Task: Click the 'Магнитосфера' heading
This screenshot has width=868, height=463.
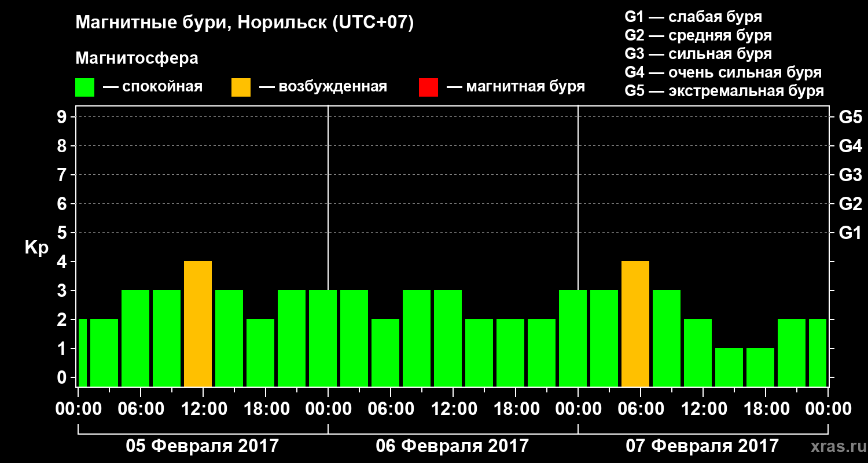Action: click(137, 58)
